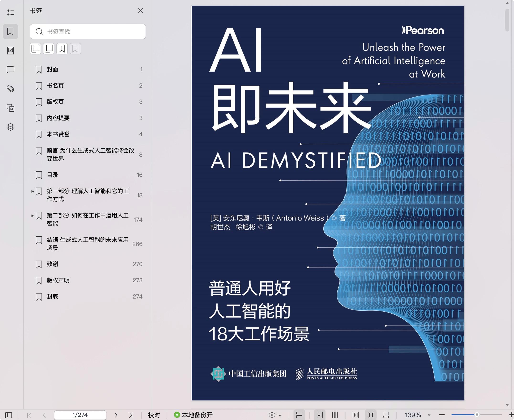The image size is (514, 420).
Task: Open the attachments paperclip icon
Action: click(x=10, y=89)
